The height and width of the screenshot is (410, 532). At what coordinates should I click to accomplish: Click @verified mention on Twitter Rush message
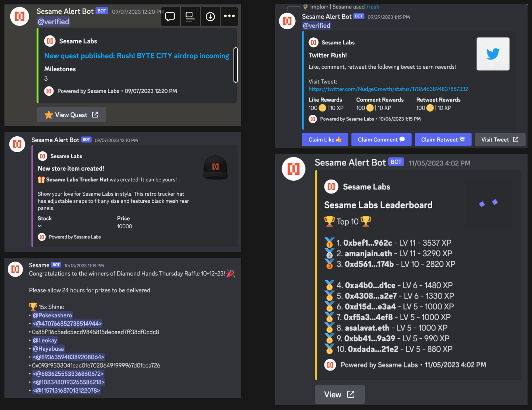[x=317, y=25]
